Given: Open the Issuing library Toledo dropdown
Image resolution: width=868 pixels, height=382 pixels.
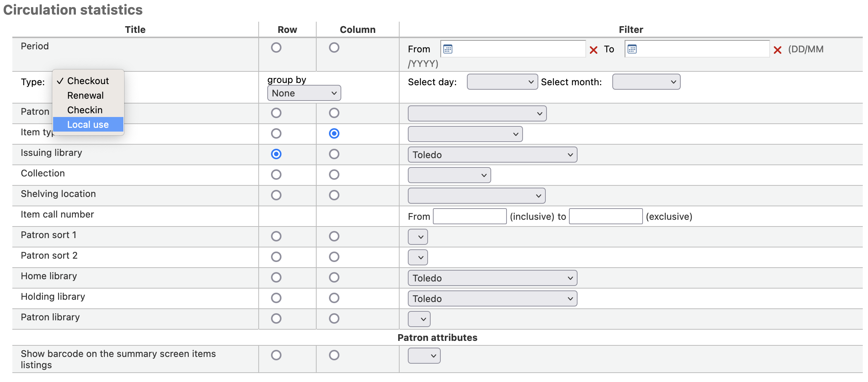Looking at the screenshot, I should (x=492, y=154).
